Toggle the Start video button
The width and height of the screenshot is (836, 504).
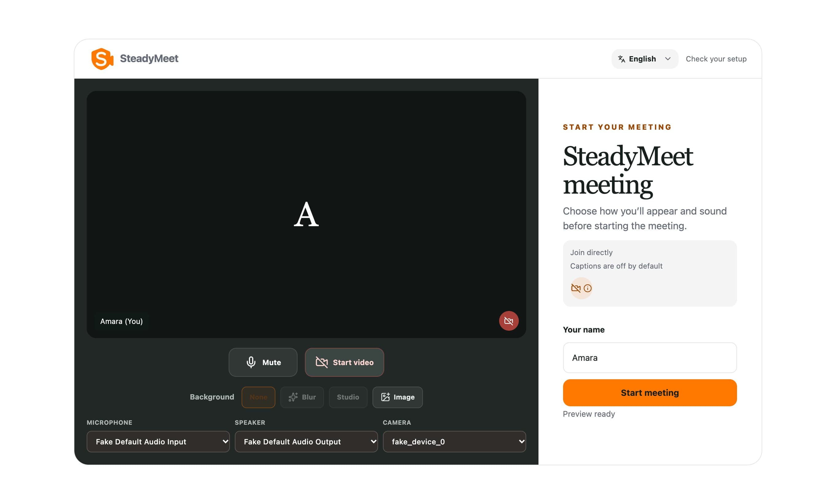[344, 362]
